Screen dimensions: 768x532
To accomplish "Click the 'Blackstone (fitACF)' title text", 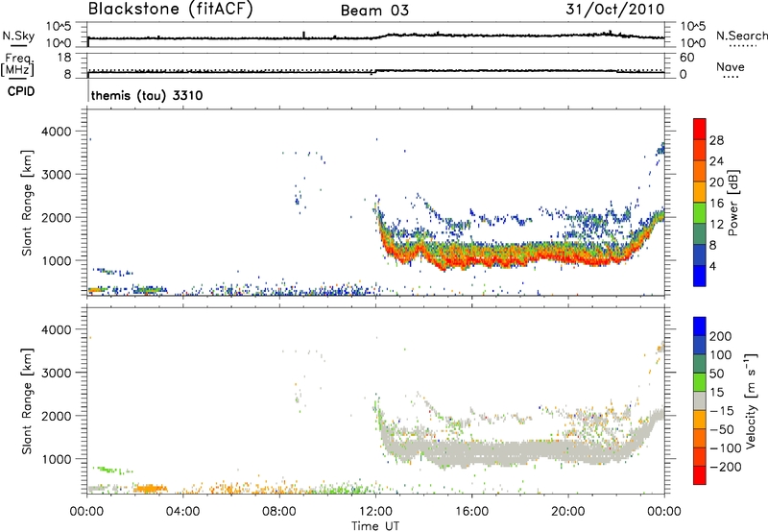I will point(171,10).
